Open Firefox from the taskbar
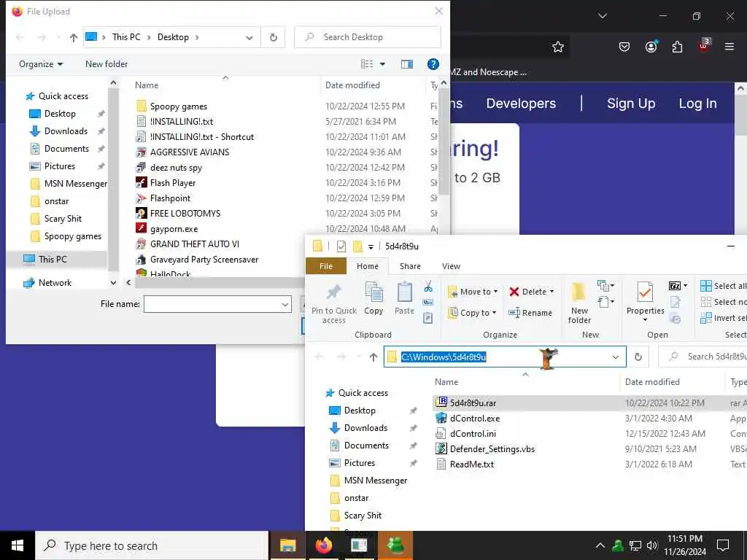Image resolution: width=747 pixels, height=560 pixels. point(323,545)
